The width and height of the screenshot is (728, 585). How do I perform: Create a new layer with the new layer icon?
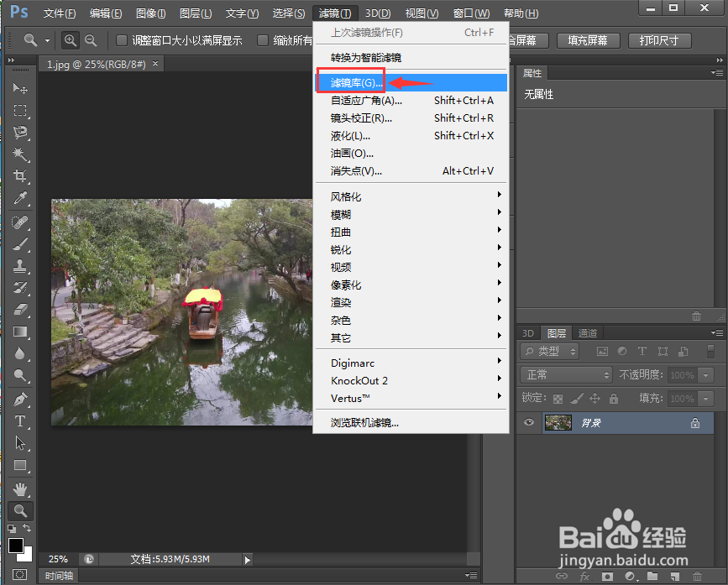coord(674,577)
